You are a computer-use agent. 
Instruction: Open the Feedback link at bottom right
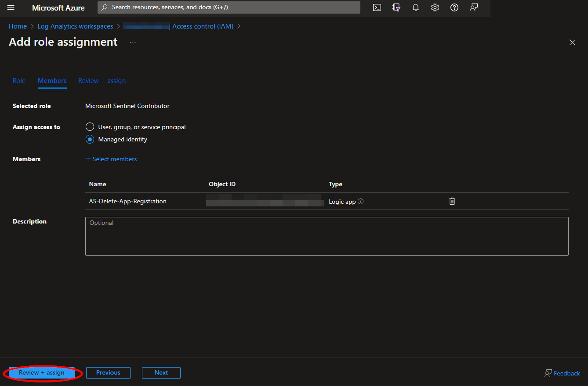click(x=563, y=373)
